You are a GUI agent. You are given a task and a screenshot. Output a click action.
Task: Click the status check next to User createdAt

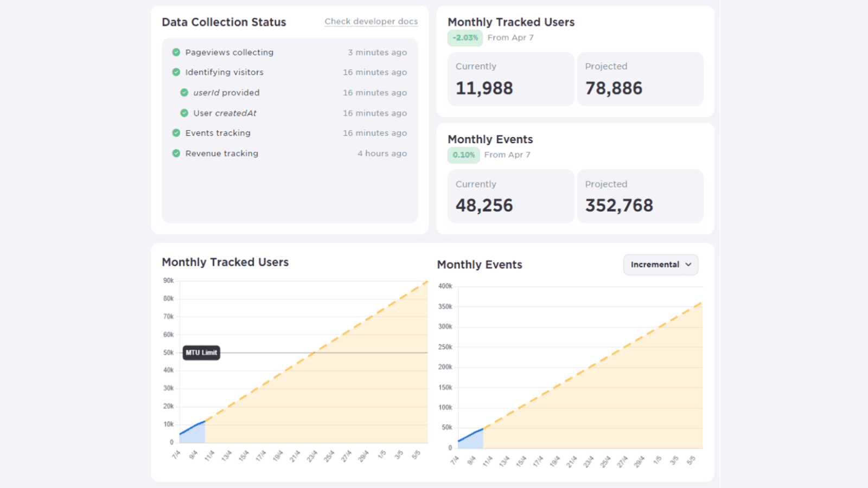184,113
